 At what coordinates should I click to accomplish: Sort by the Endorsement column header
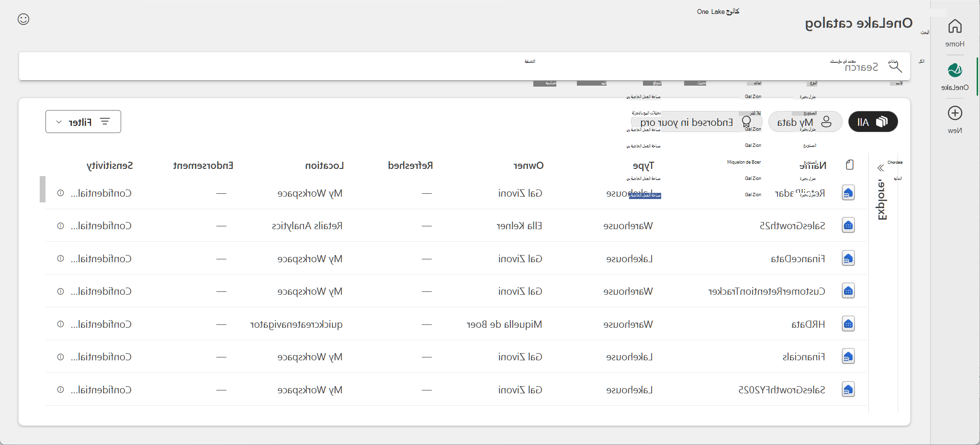pyautogui.click(x=203, y=166)
